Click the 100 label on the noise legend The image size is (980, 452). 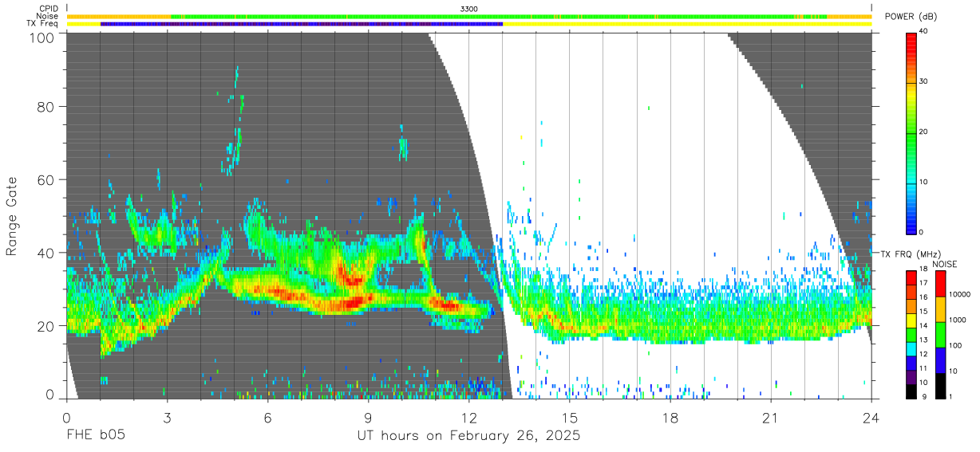[x=955, y=345]
